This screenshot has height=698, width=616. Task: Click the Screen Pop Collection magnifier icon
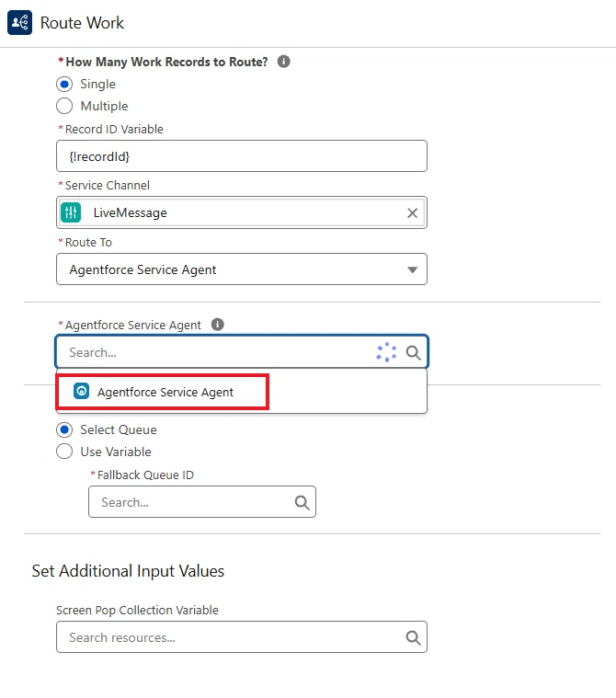click(413, 637)
